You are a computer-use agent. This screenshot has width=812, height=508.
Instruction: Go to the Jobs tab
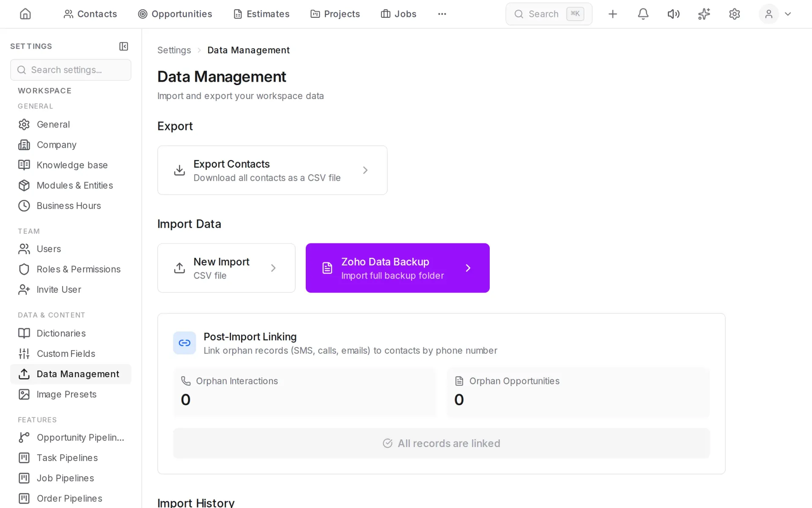398,14
